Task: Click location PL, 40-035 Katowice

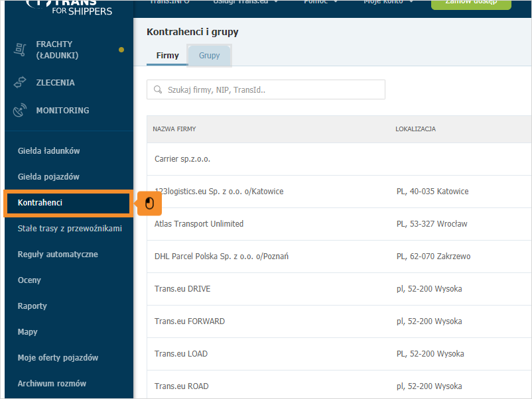Action: tap(432, 191)
